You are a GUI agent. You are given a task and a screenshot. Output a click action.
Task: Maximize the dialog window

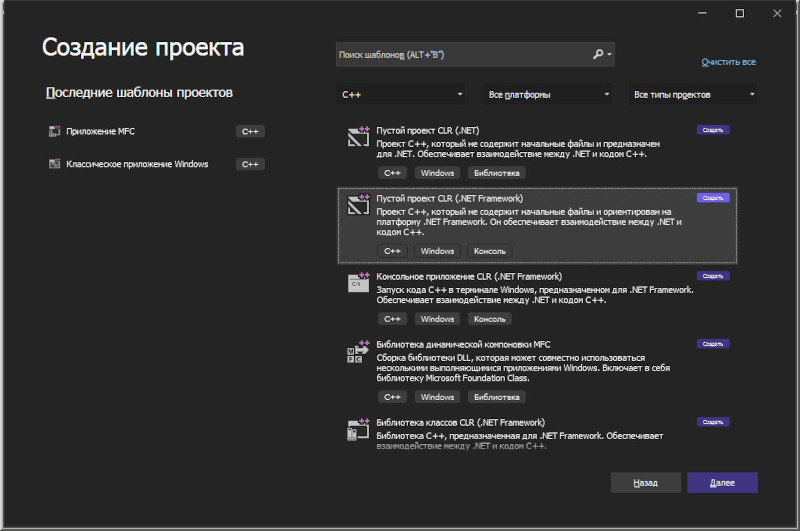pos(740,13)
